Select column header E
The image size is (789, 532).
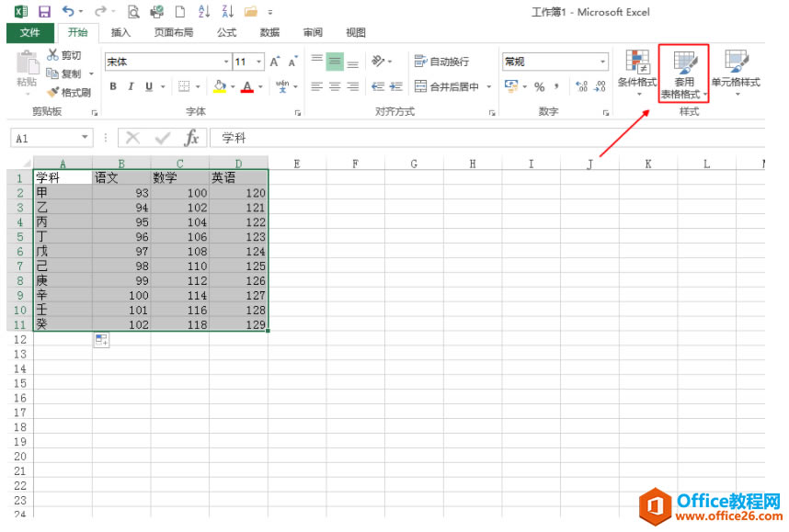[x=297, y=164]
